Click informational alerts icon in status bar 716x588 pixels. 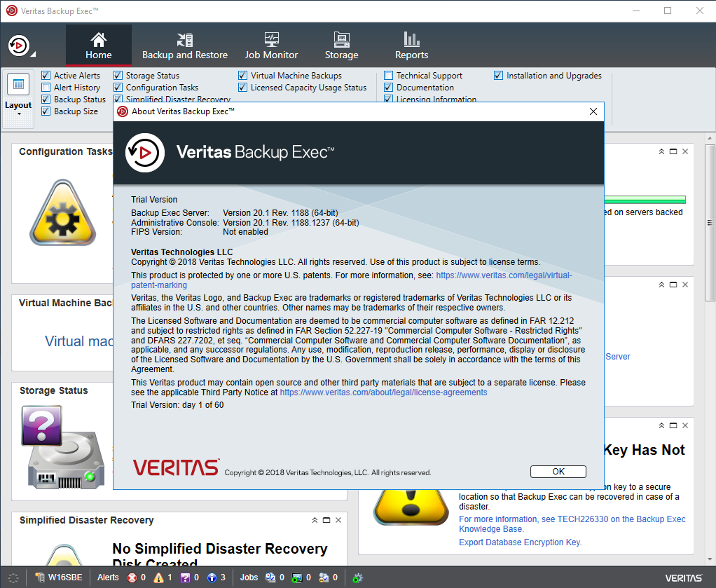click(x=212, y=577)
